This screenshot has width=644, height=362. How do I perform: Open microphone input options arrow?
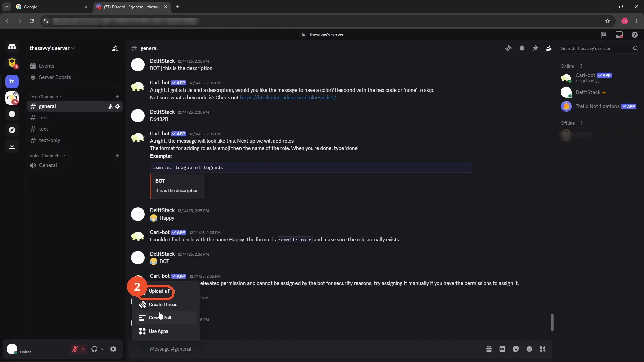point(84,349)
